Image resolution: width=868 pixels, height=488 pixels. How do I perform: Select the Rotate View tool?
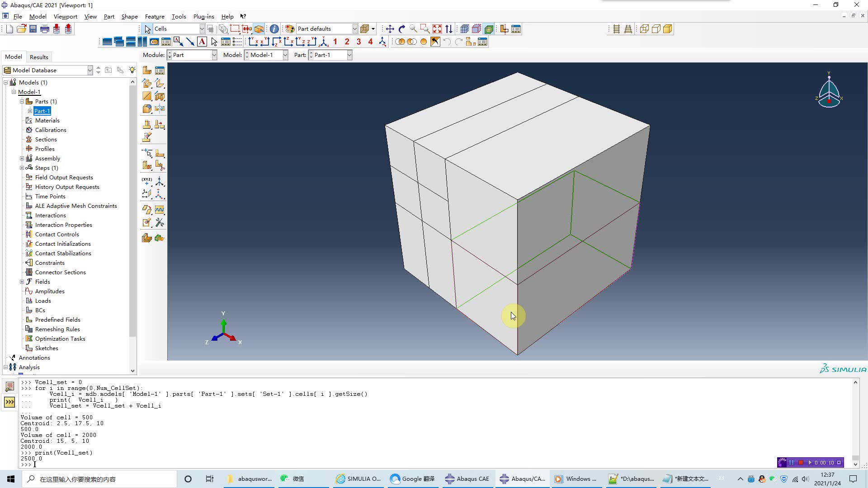pyautogui.click(x=402, y=28)
